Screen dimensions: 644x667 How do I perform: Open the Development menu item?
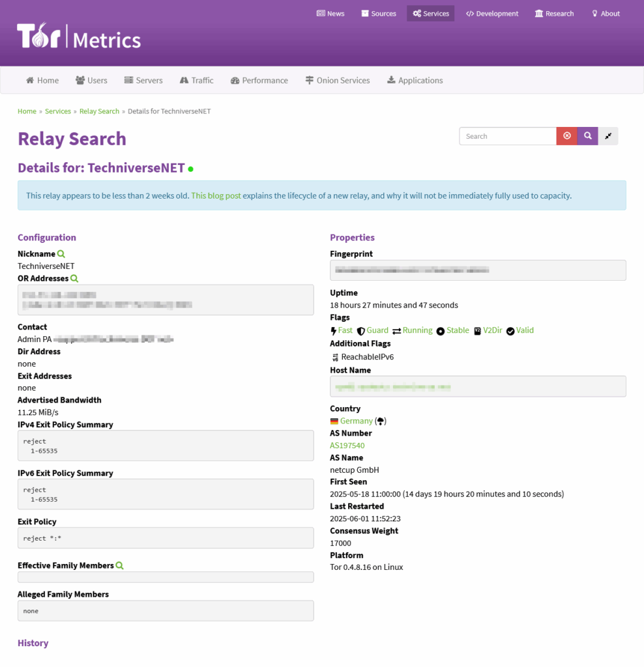click(492, 14)
